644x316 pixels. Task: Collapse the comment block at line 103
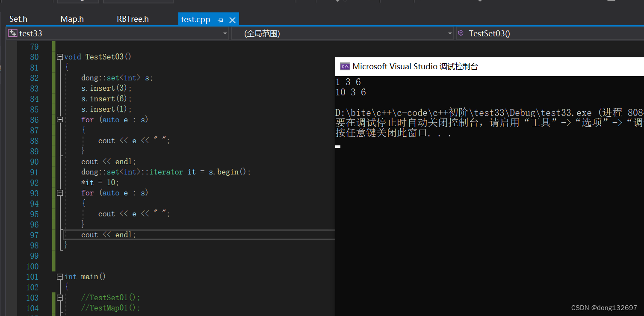pos(60,298)
